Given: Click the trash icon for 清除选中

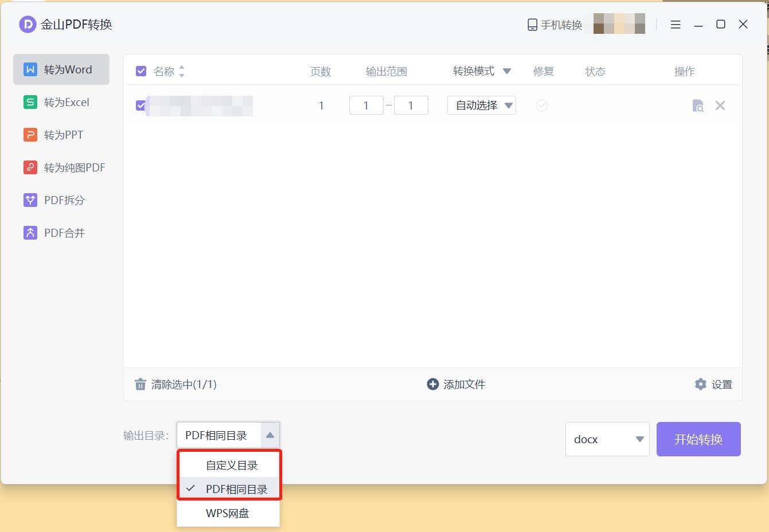Looking at the screenshot, I should pyautogui.click(x=140, y=384).
